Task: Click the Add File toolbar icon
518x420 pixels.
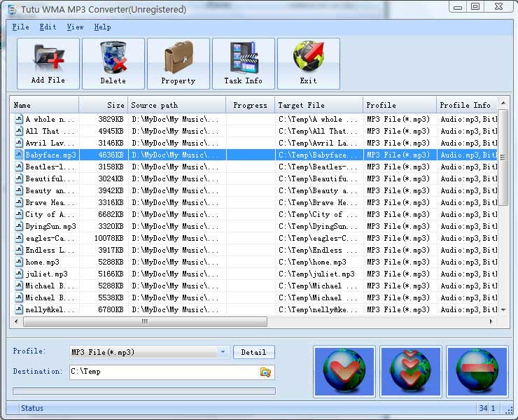Action: [48, 64]
